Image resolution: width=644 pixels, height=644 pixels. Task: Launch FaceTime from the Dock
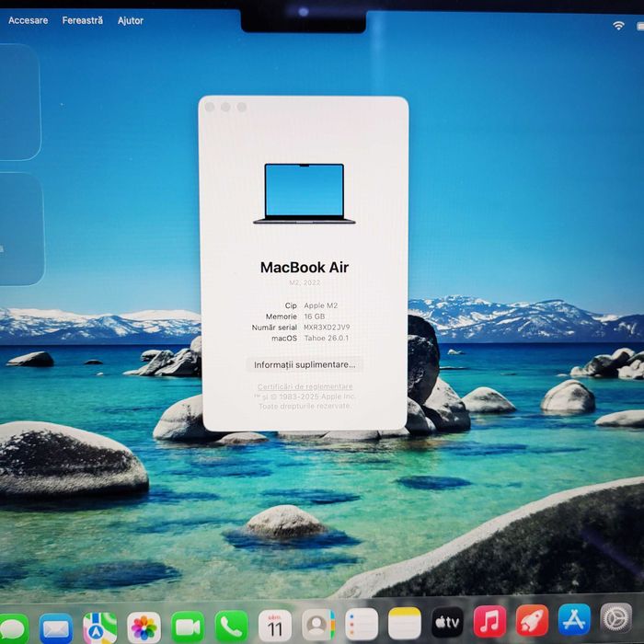188,627
